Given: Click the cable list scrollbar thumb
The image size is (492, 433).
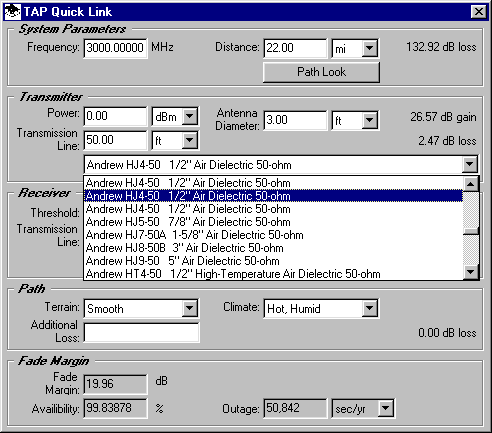Looking at the screenshot, I should [471, 231].
